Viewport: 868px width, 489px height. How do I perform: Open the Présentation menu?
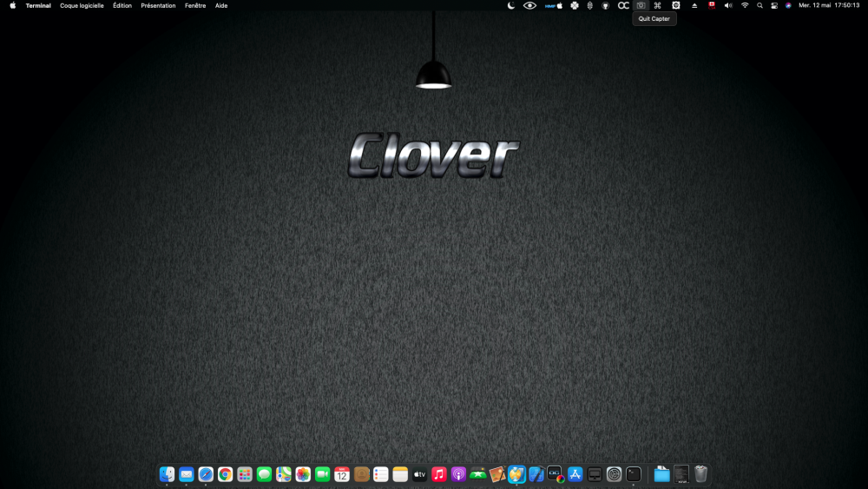(x=158, y=5)
